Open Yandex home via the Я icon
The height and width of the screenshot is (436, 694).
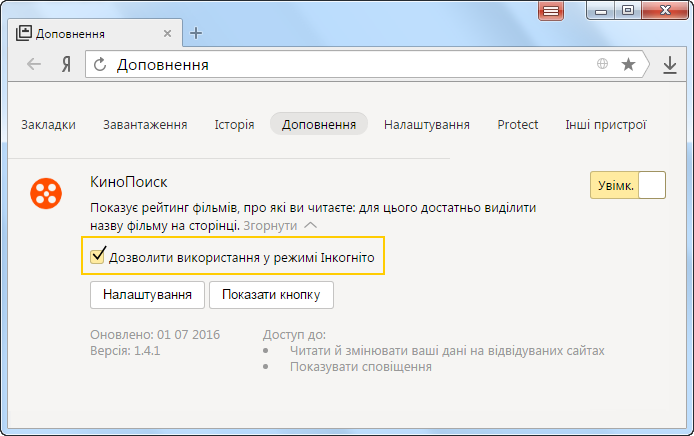[66, 65]
